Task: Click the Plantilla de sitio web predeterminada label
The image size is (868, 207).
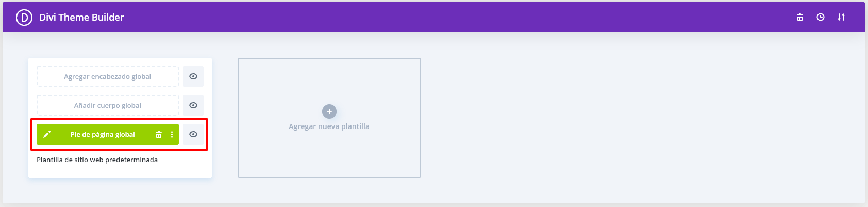Action: [97, 160]
